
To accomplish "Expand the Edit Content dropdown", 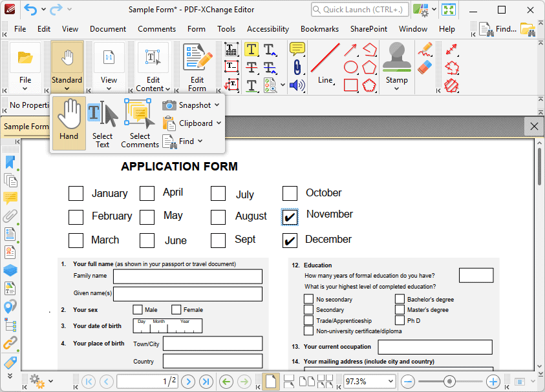I will (x=168, y=89).
